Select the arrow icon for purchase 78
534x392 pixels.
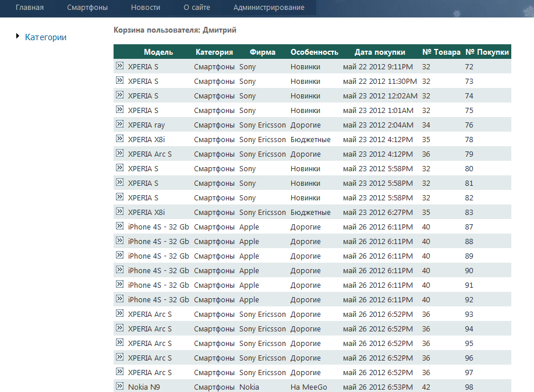119,139
